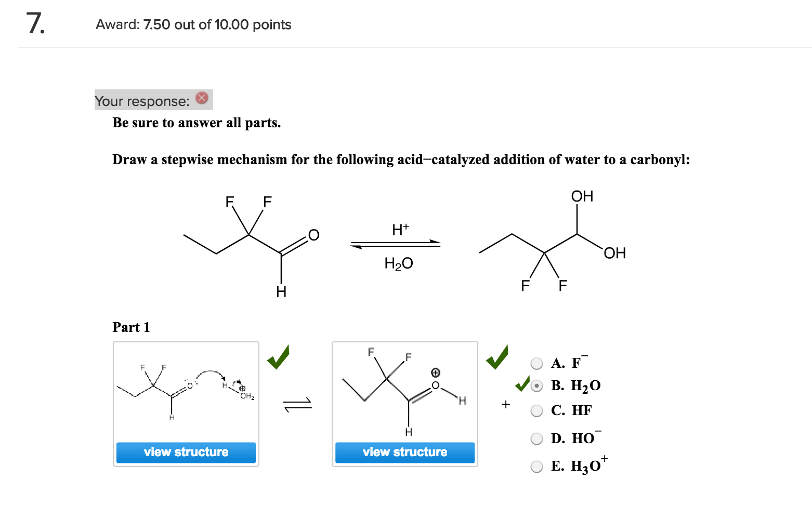Click the red X incorrect response icon
The width and height of the screenshot is (812, 506).
tap(202, 98)
